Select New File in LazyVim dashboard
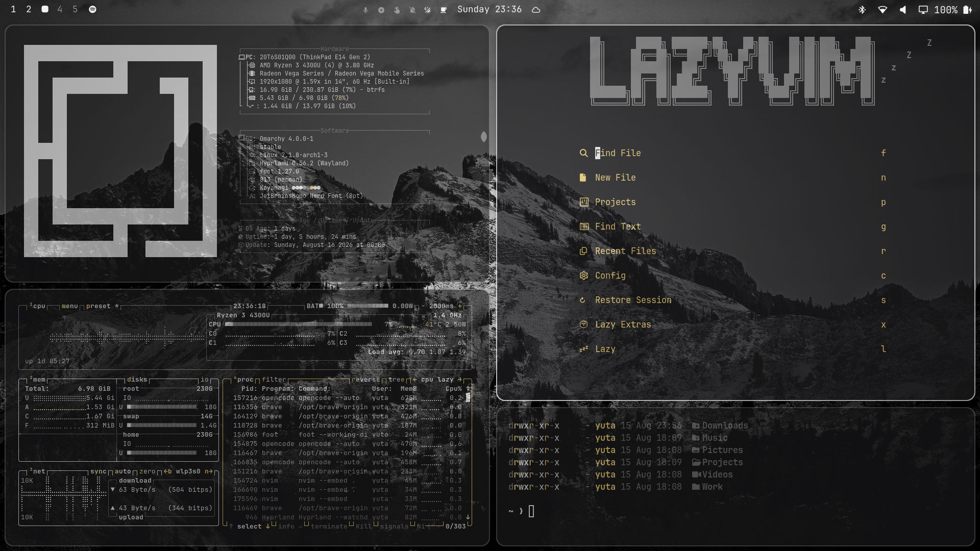 (x=615, y=178)
